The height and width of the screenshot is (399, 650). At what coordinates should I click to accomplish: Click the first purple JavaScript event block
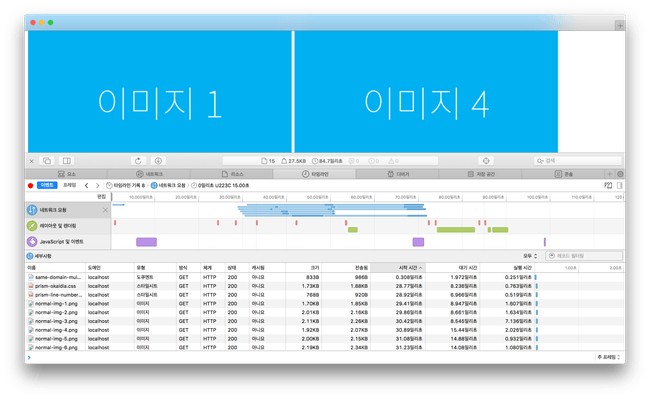tap(146, 242)
